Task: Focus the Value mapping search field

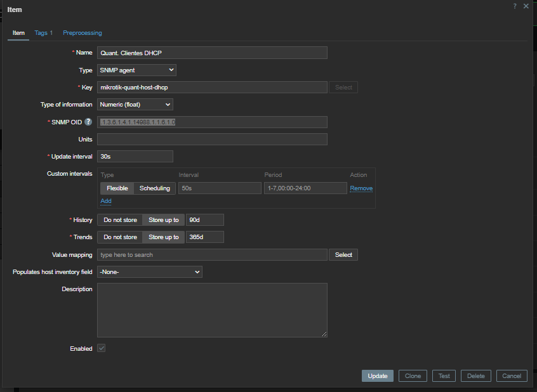Action: click(212, 255)
